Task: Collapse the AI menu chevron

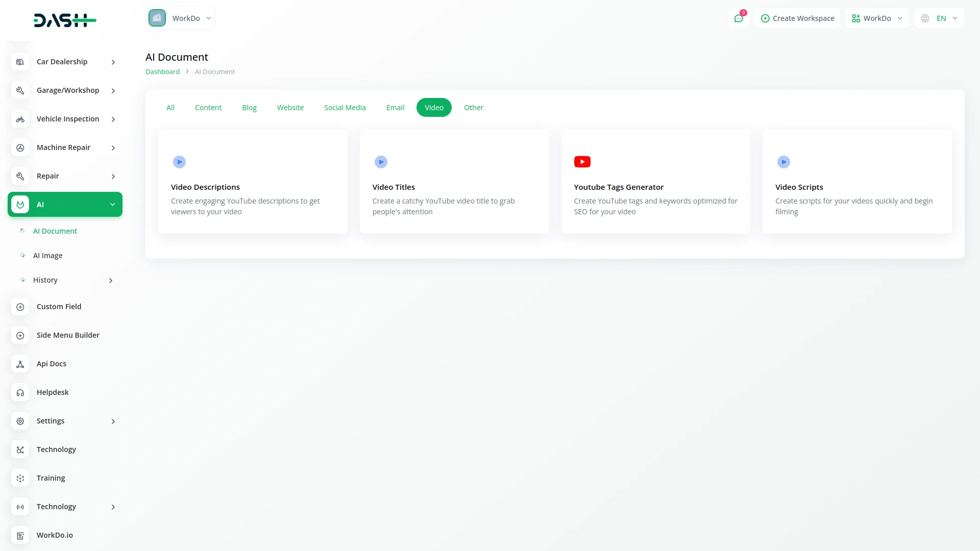Action: coord(112,205)
